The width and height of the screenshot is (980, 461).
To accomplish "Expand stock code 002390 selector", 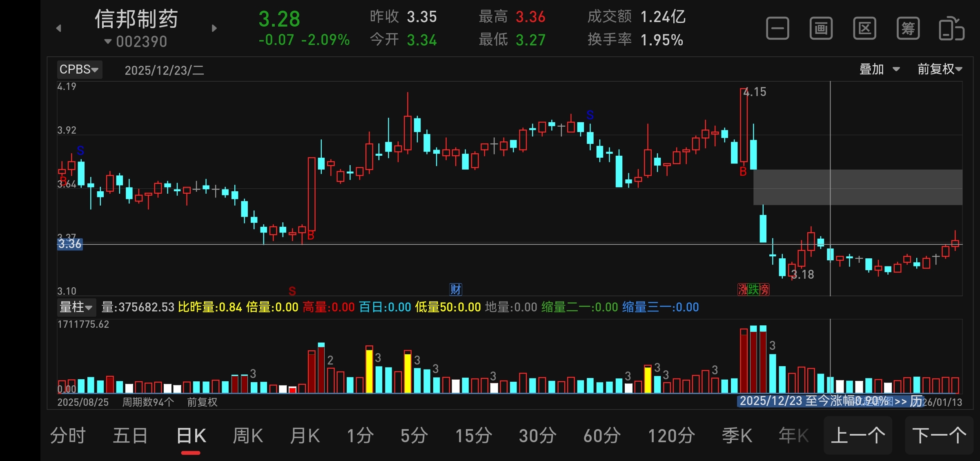I will pyautogui.click(x=136, y=42).
